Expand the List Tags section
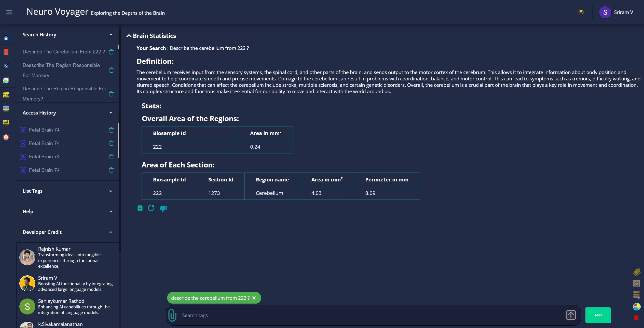Image resolution: width=644 pixels, height=328 pixels. [x=67, y=191]
